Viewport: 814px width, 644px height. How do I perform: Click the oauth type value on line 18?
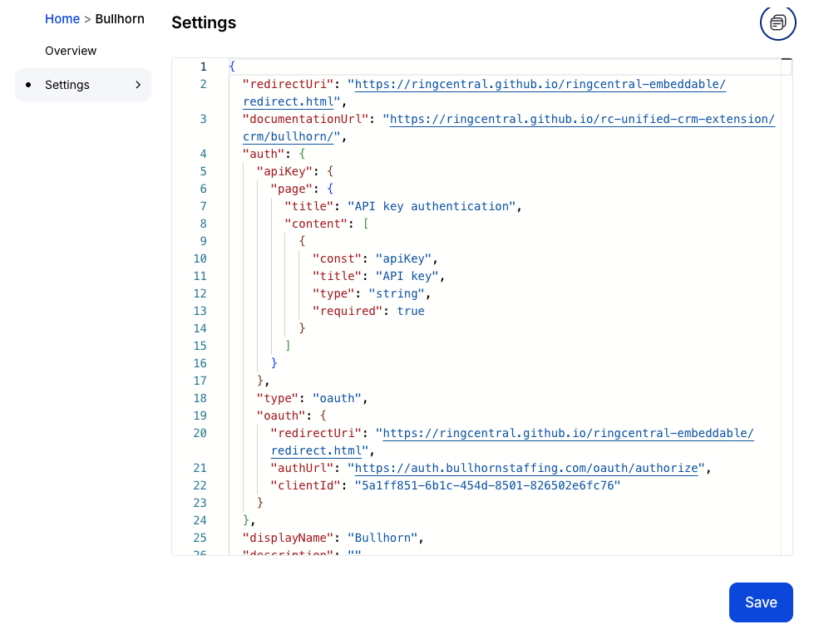337,398
